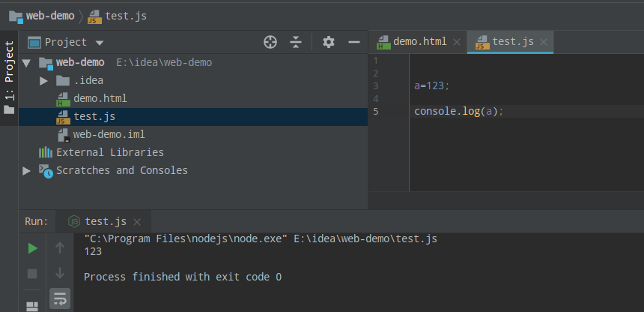Screen dimensions: 644x312
Task: Click the a=123; code line
Action: [432, 86]
